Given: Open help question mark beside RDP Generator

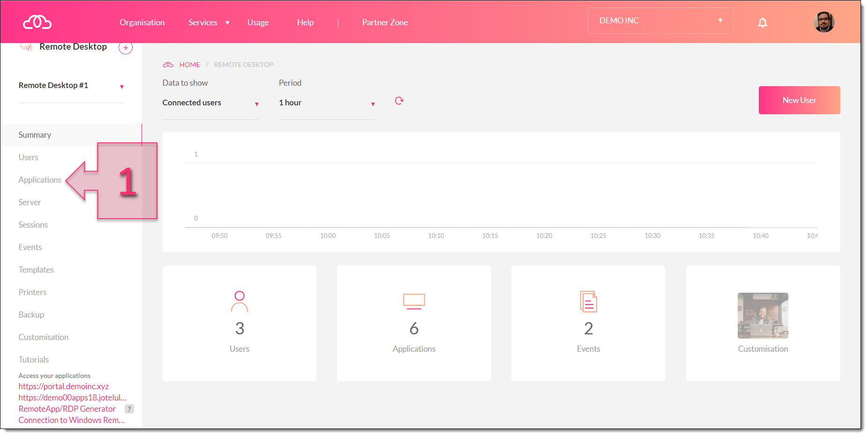Looking at the screenshot, I should click(x=129, y=409).
